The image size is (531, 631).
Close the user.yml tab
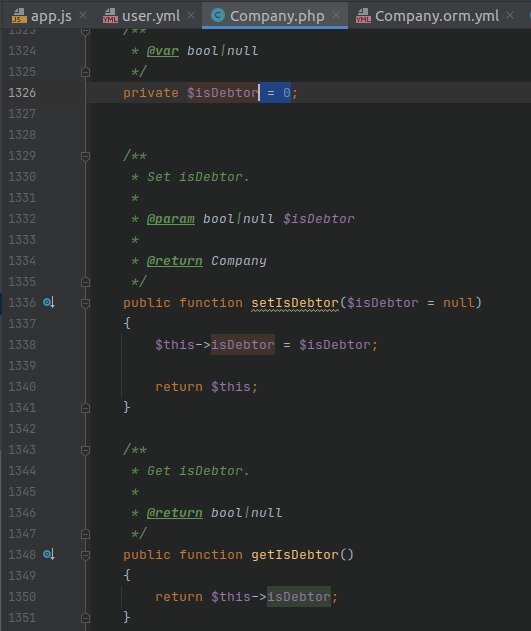(x=191, y=15)
